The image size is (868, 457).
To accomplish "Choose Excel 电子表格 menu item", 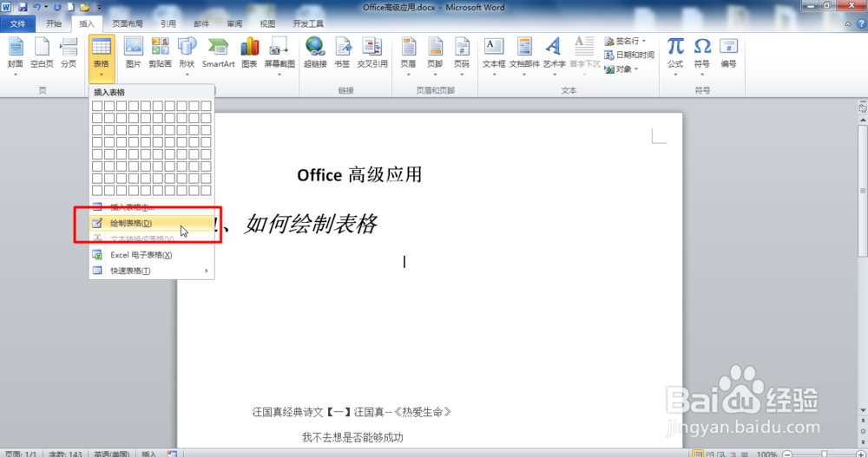I will pos(152,255).
